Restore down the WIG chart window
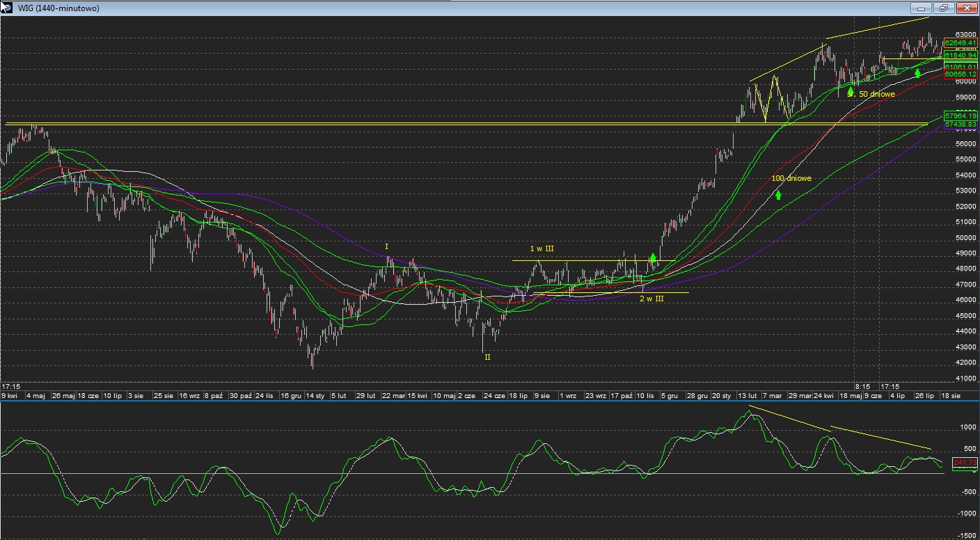 coord(943,8)
